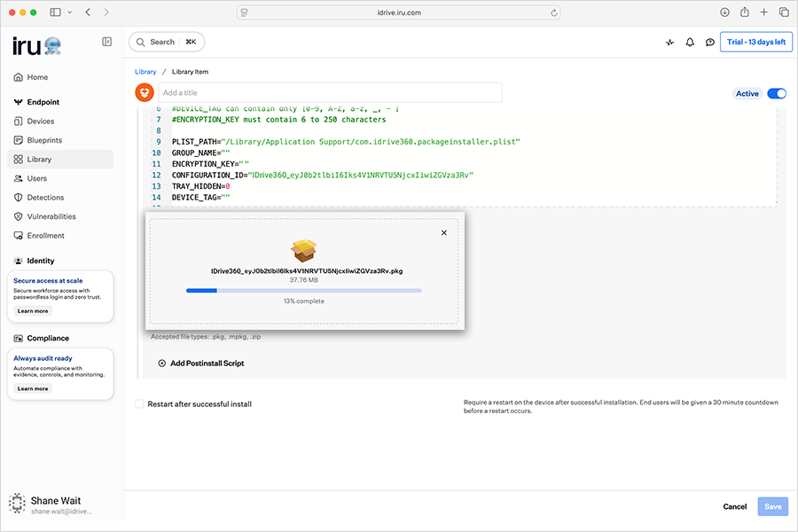798x532 pixels.
Task: Click the Detections shield icon
Action: point(19,198)
